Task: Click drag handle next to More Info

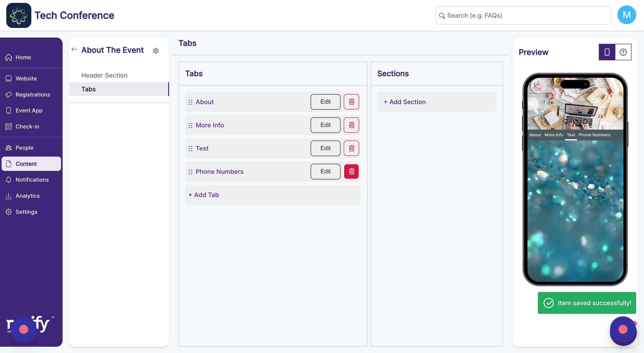Action: (x=191, y=125)
